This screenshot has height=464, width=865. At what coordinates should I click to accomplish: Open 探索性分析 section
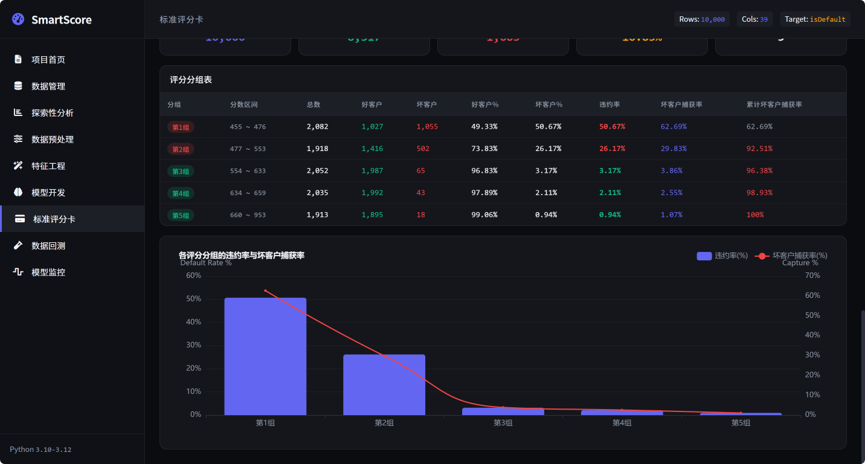click(x=72, y=113)
